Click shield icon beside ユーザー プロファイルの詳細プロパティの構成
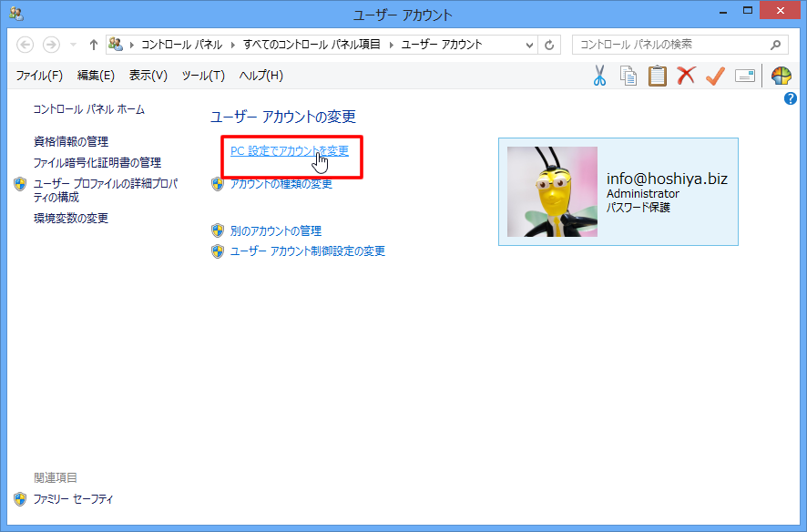The image size is (807, 532). tap(20, 184)
